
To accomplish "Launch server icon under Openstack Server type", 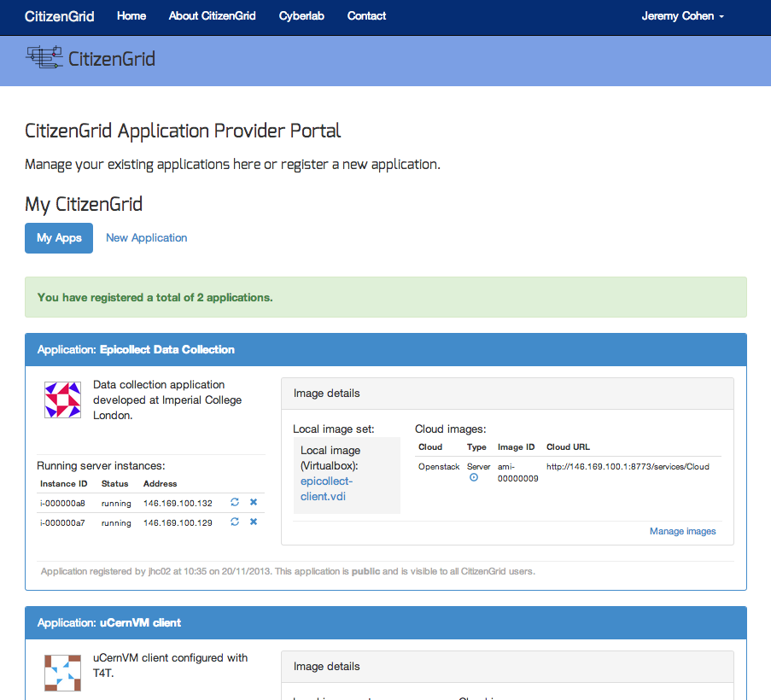I will (474, 478).
